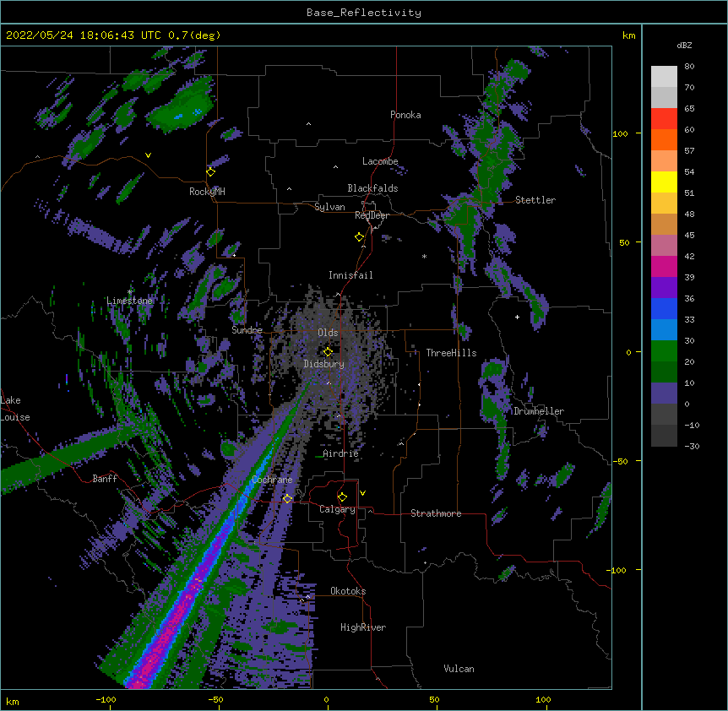Click the dBZ legend heading
728x711 pixels.
click(684, 45)
